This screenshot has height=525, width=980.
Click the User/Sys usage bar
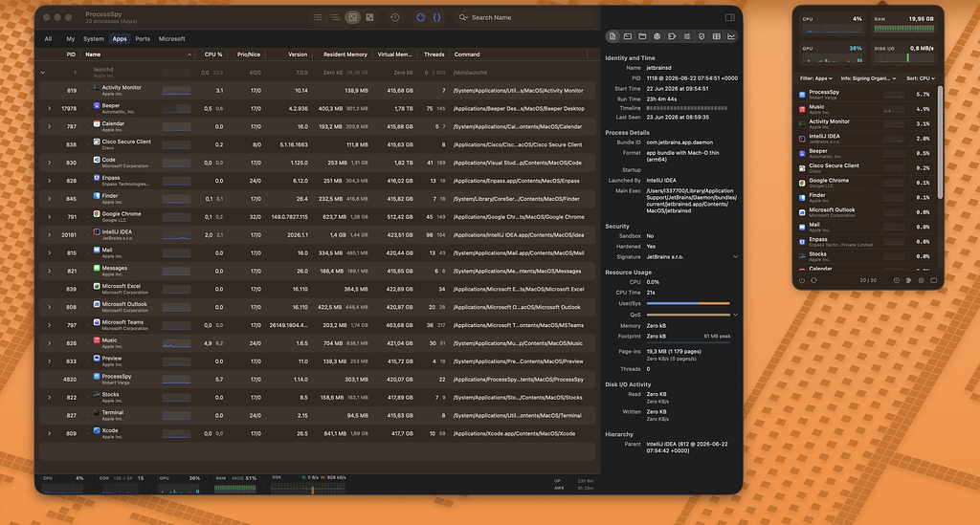(x=688, y=303)
